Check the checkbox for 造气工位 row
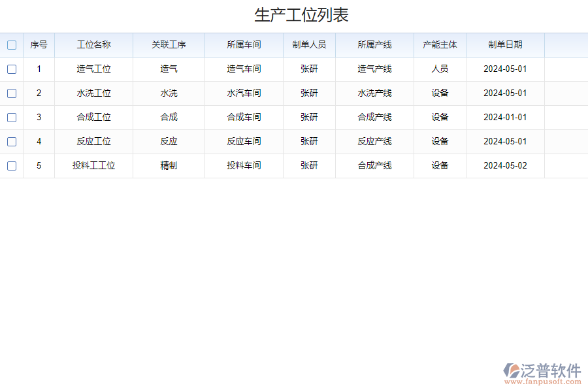The width and height of the screenshot is (588, 392). pyautogui.click(x=12, y=69)
